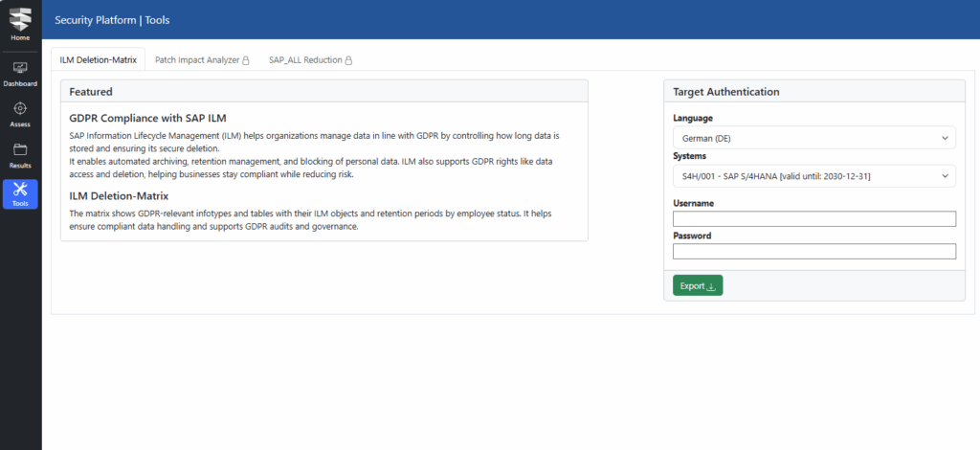Focus the Password input field
The image size is (980, 450).
(x=813, y=251)
